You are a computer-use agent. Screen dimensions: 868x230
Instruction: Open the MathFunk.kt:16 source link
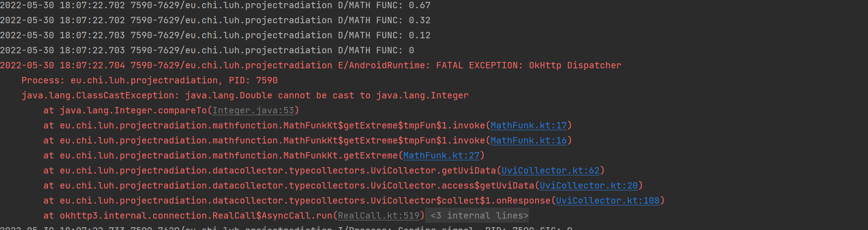click(x=529, y=140)
